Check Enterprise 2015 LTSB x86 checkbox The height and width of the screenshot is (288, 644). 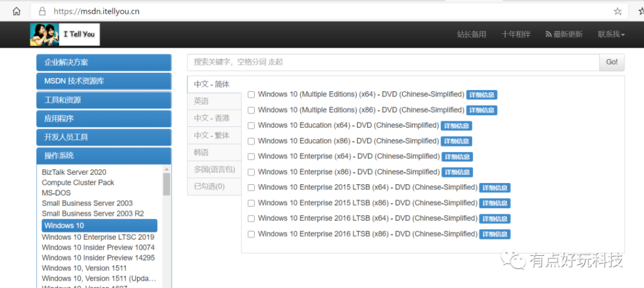pos(251,203)
